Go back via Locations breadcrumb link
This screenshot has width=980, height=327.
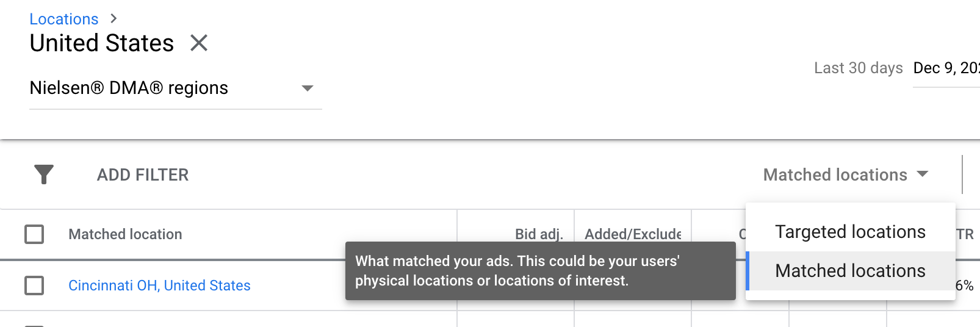tap(64, 19)
